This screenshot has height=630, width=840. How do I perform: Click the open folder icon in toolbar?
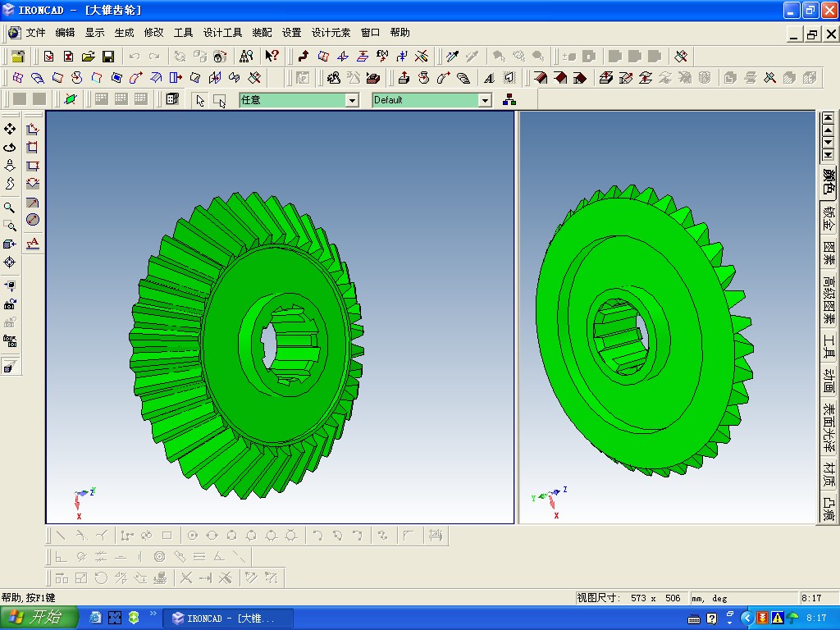tap(89, 57)
